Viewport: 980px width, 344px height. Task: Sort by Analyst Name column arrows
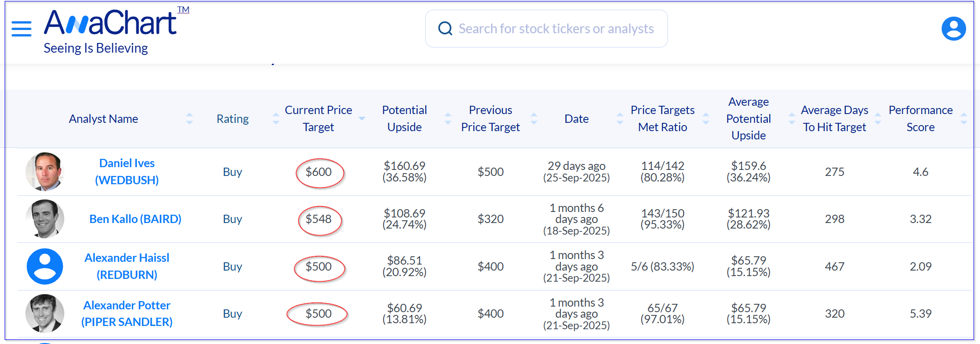pos(190,119)
